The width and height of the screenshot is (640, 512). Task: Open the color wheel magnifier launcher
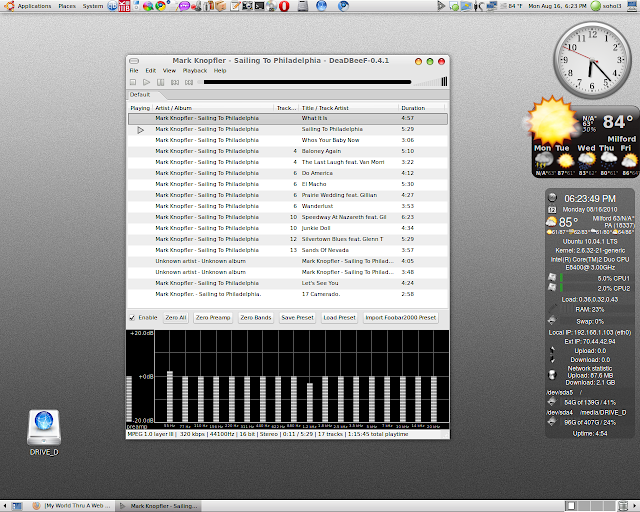click(x=148, y=6)
